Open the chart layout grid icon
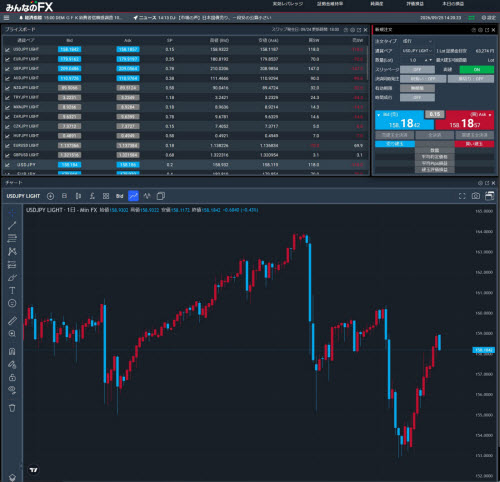 106,196
